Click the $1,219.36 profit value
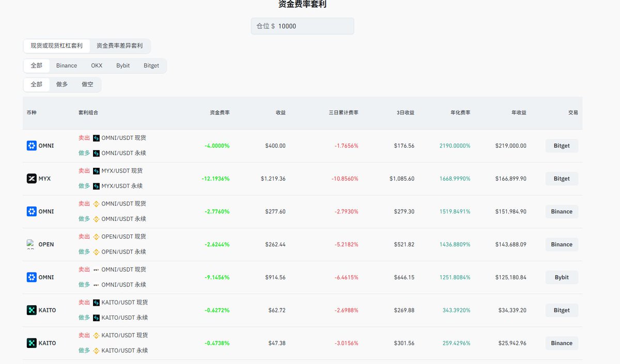 point(273,179)
